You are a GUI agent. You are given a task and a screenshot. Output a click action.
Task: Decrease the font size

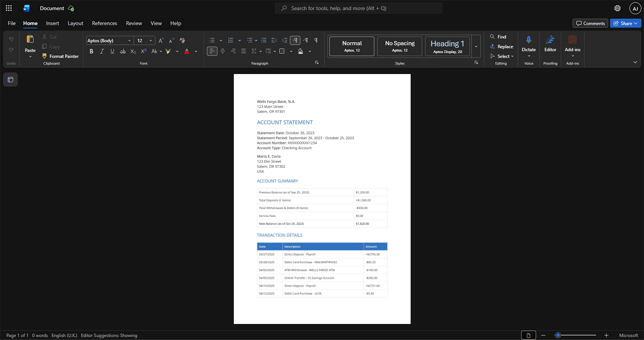(x=172, y=41)
